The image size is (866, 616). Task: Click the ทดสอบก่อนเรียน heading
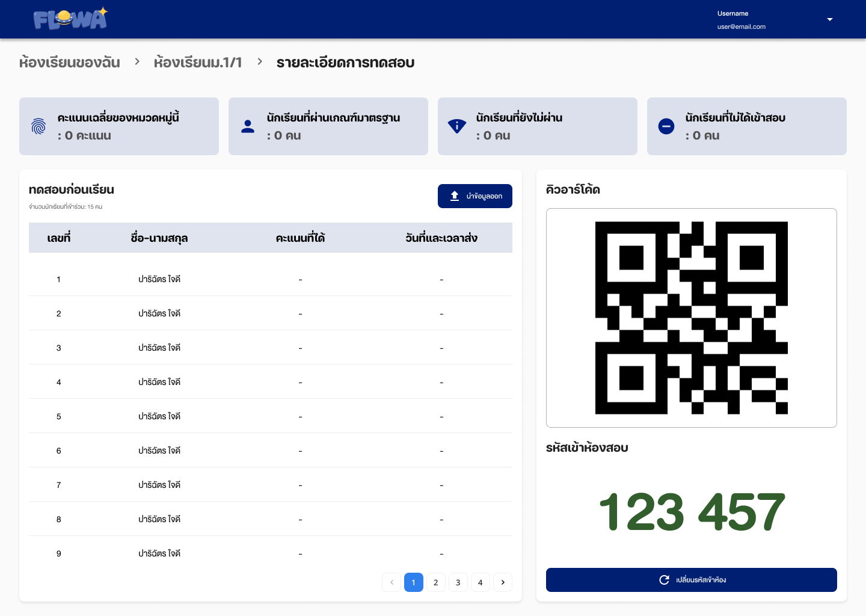(x=72, y=189)
